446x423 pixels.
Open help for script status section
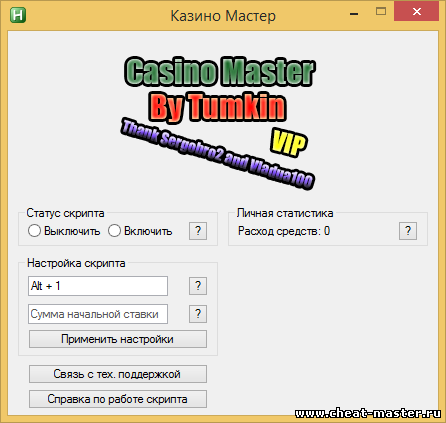coord(198,231)
